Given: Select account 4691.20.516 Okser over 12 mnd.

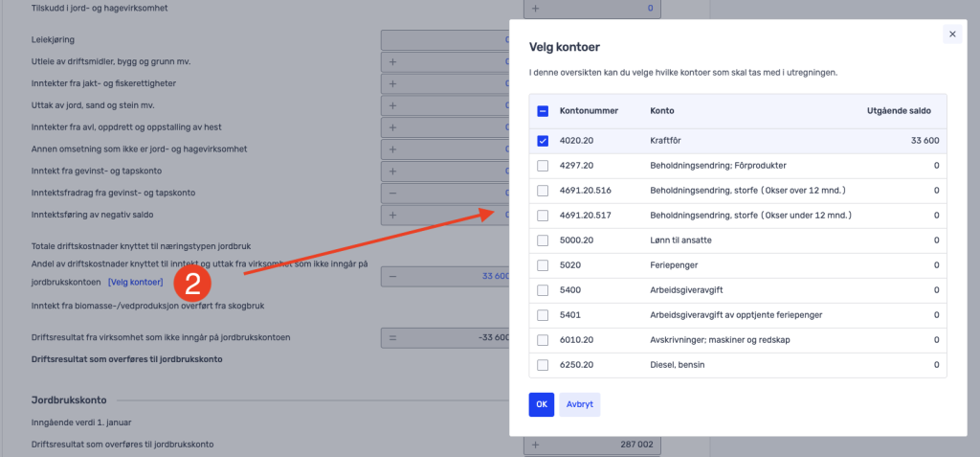Looking at the screenshot, I should [x=543, y=191].
